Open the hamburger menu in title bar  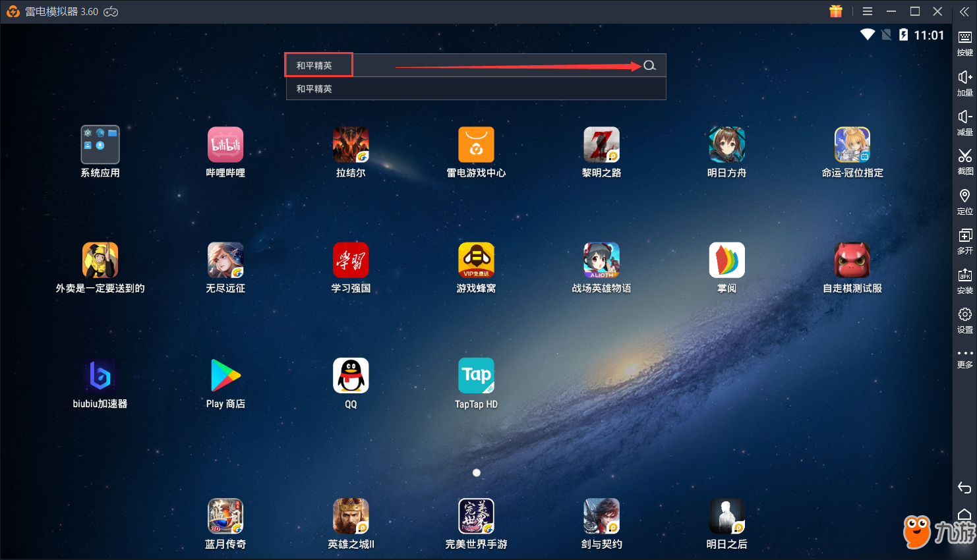[x=868, y=11]
